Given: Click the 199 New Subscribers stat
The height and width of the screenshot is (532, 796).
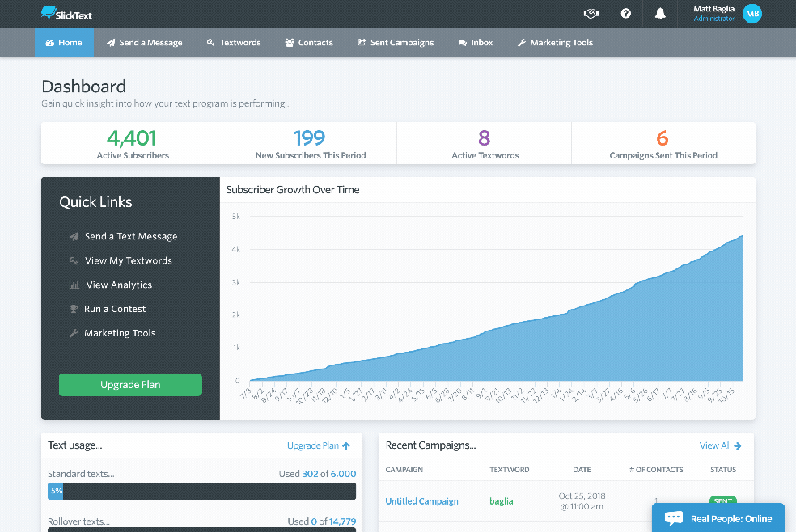Looking at the screenshot, I should (x=310, y=144).
